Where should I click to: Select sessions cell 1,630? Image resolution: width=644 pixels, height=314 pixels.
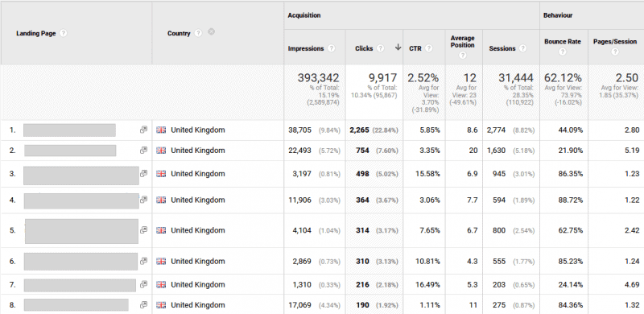(496, 151)
